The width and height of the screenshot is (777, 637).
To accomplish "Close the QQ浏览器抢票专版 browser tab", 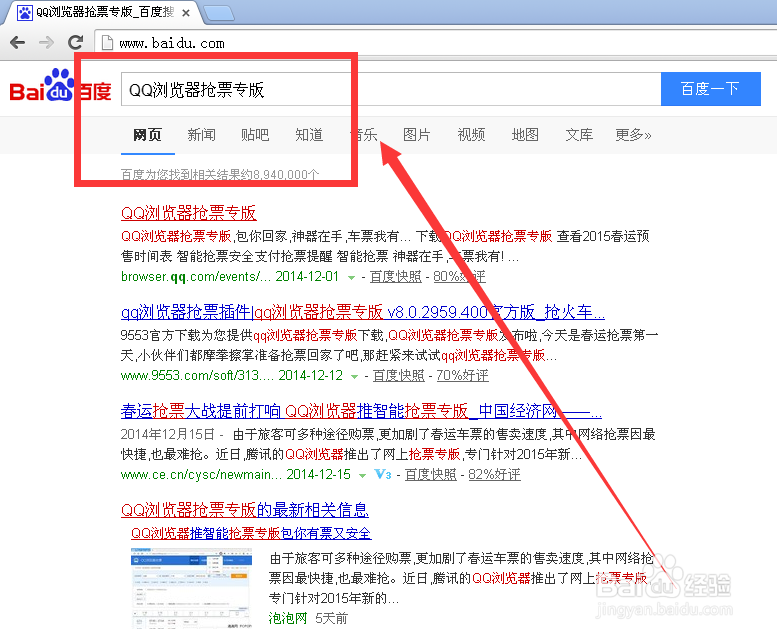I will click(186, 13).
